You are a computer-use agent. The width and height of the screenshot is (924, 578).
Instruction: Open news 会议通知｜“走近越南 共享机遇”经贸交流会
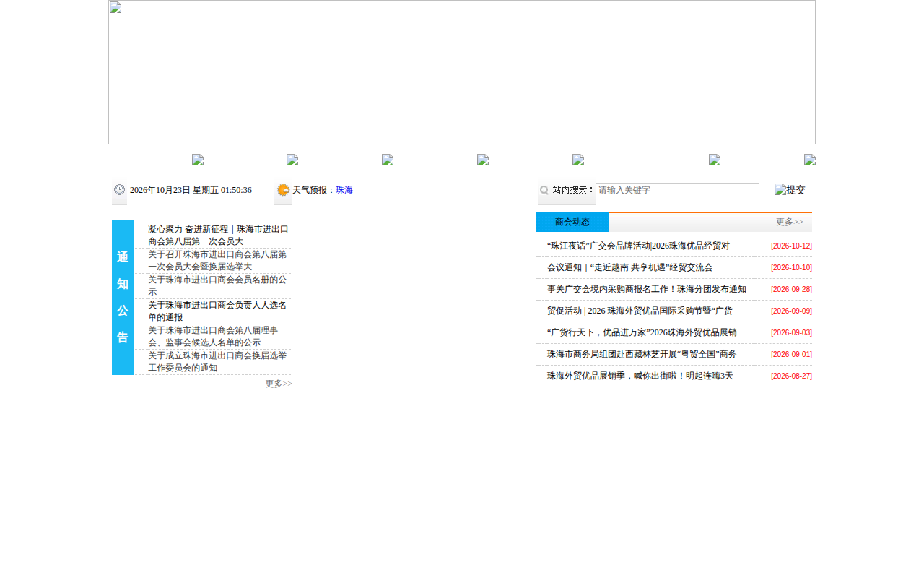(x=630, y=268)
